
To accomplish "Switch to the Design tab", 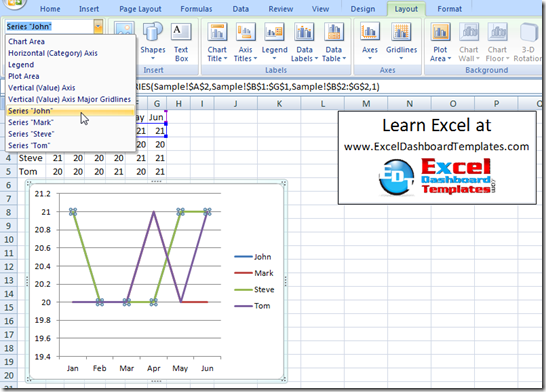I will pyautogui.click(x=363, y=9).
